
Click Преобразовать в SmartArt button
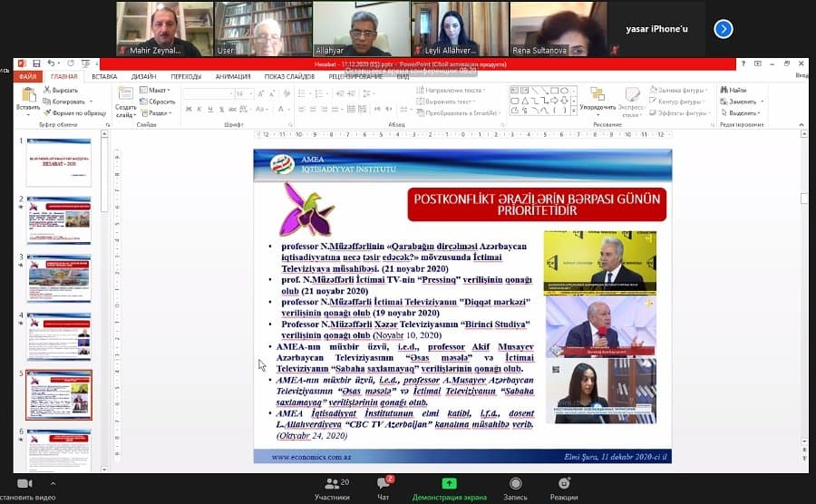click(x=459, y=113)
